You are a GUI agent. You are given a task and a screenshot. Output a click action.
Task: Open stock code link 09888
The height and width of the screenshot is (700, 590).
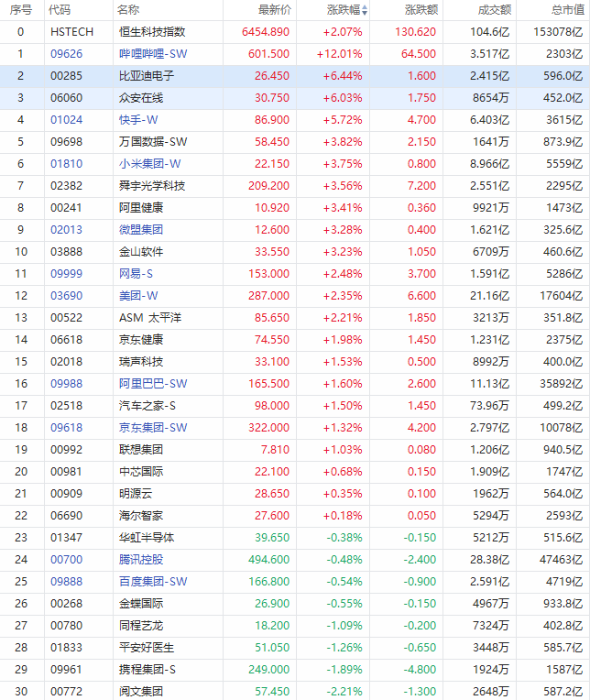67,581
